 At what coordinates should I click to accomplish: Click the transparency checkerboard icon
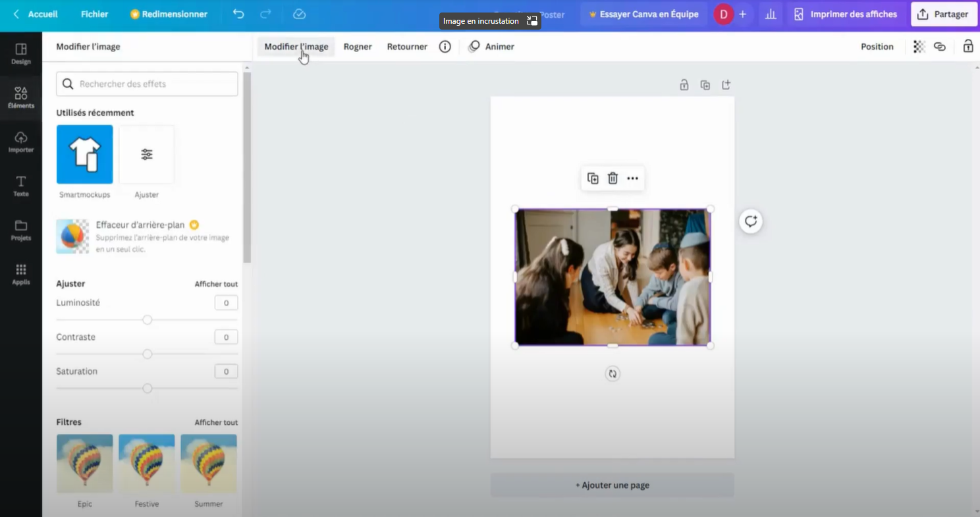click(919, 47)
